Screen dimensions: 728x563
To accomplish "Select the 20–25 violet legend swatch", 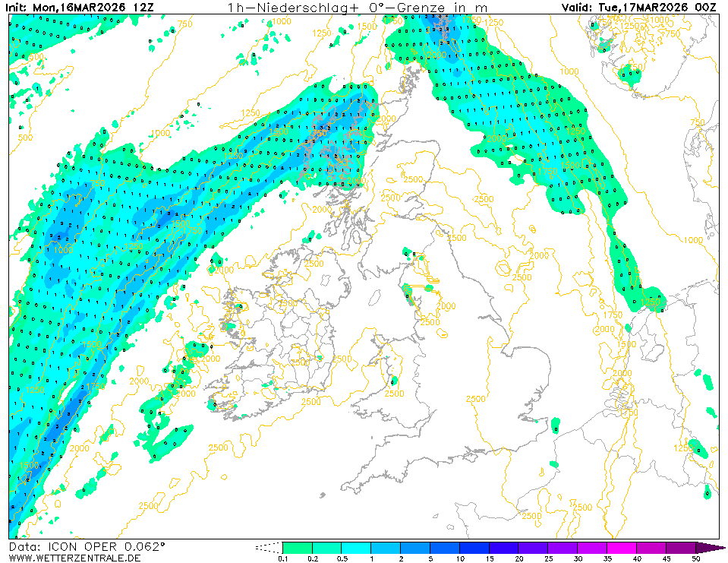I will coord(534,547).
